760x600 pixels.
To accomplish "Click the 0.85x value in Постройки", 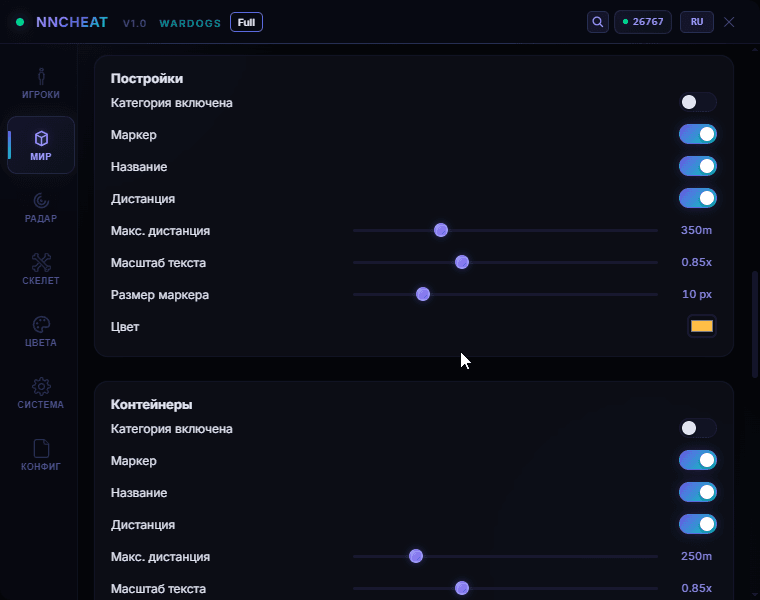I will click(697, 262).
